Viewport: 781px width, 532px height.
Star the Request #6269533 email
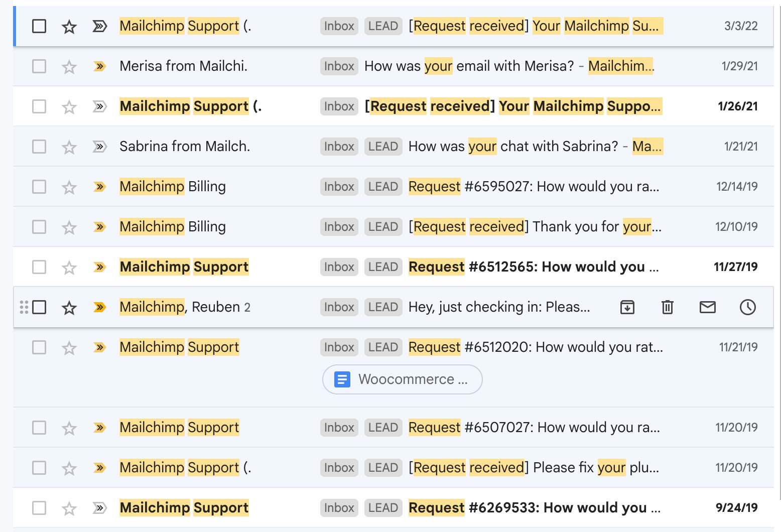69,508
